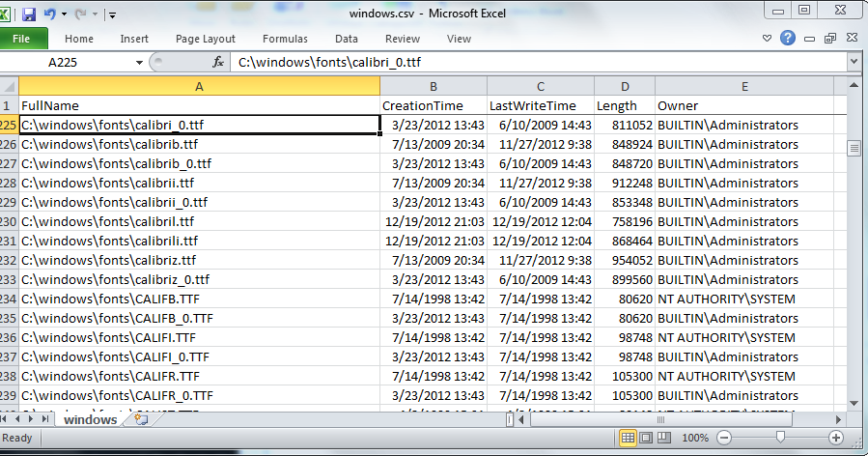Open the Page Layout ribbon tab
Image resolution: width=868 pixels, height=456 pixels.
pos(206,39)
